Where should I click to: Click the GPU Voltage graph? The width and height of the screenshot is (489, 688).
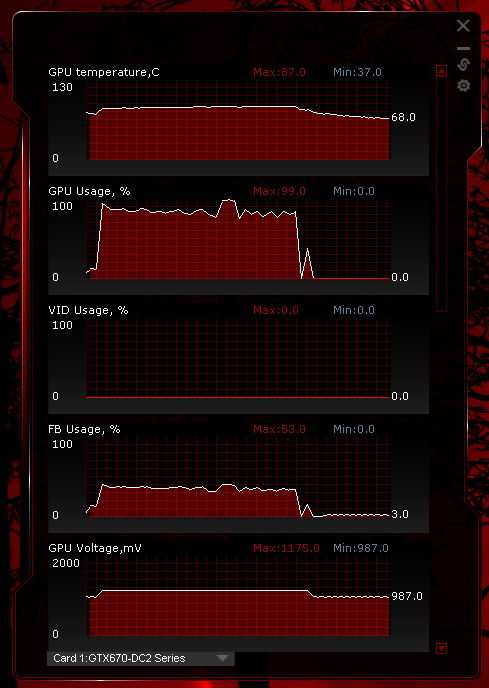237,596
